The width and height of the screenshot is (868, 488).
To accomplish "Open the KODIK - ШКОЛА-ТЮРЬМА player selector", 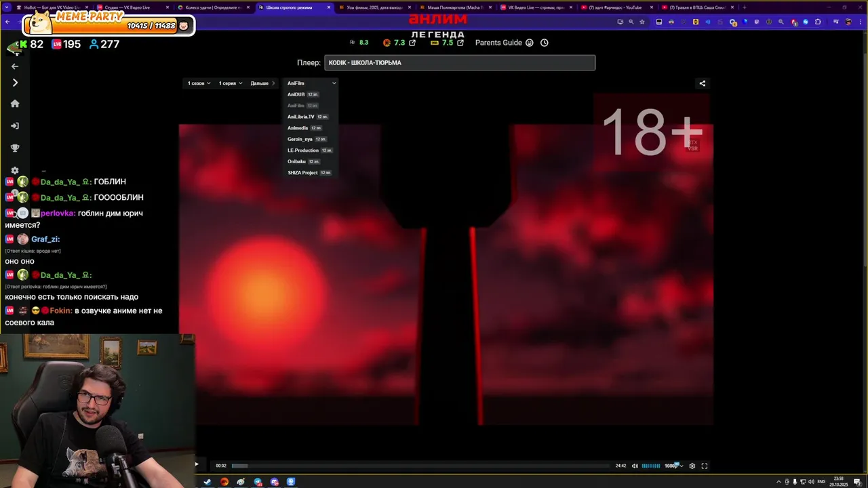I will 460,63.
